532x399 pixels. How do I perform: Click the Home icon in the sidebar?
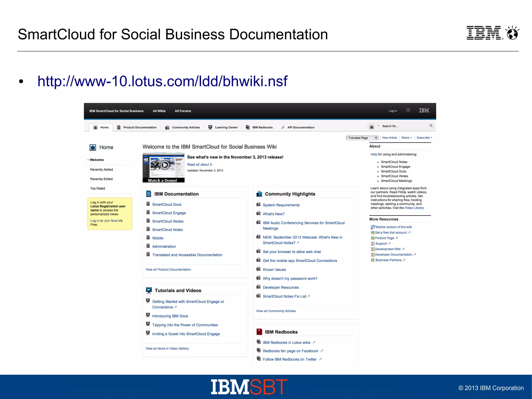click(93, 148)
